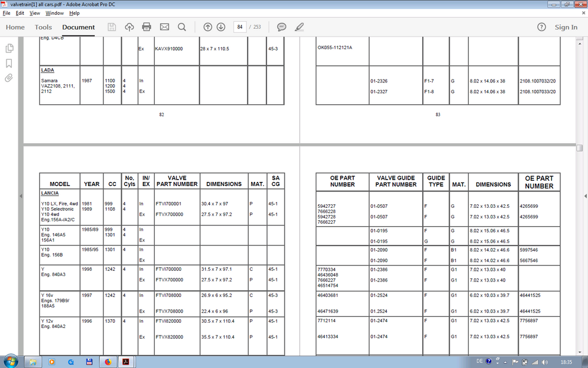Click the Windows Start button

(10, 362)
